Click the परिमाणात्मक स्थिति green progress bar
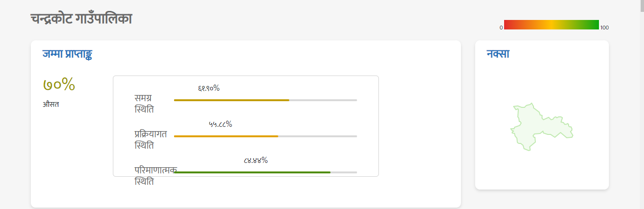 (x=252, y=172)
